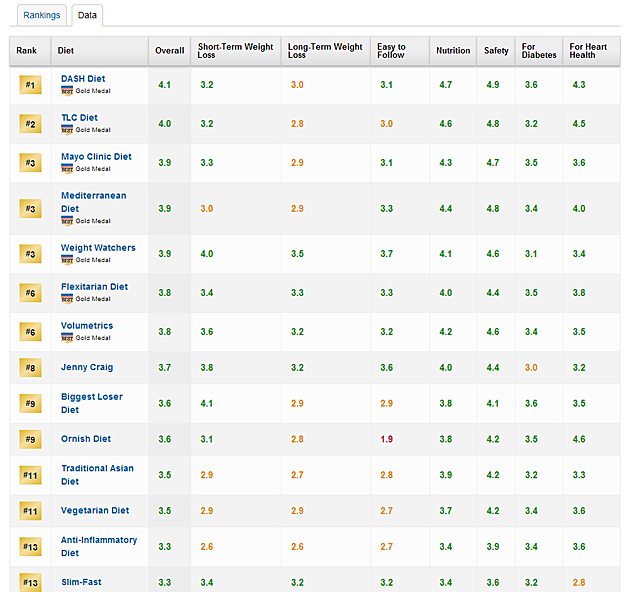Click the Gold Medal icon under Weight Watchers

pos(67,260)
